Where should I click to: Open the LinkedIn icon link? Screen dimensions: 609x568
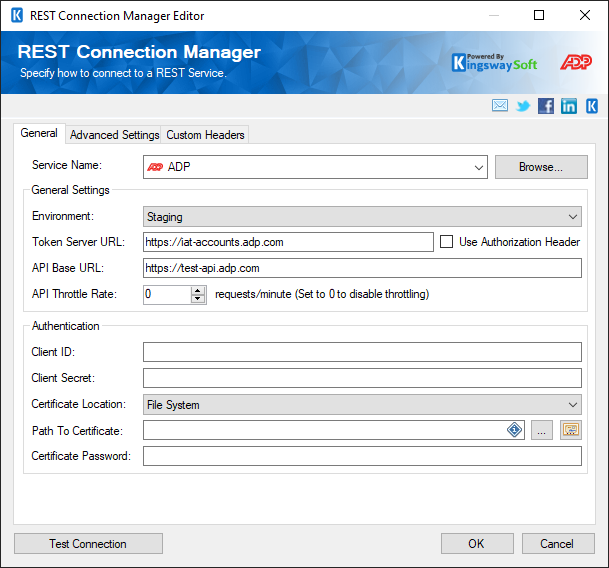click(569, 106)
